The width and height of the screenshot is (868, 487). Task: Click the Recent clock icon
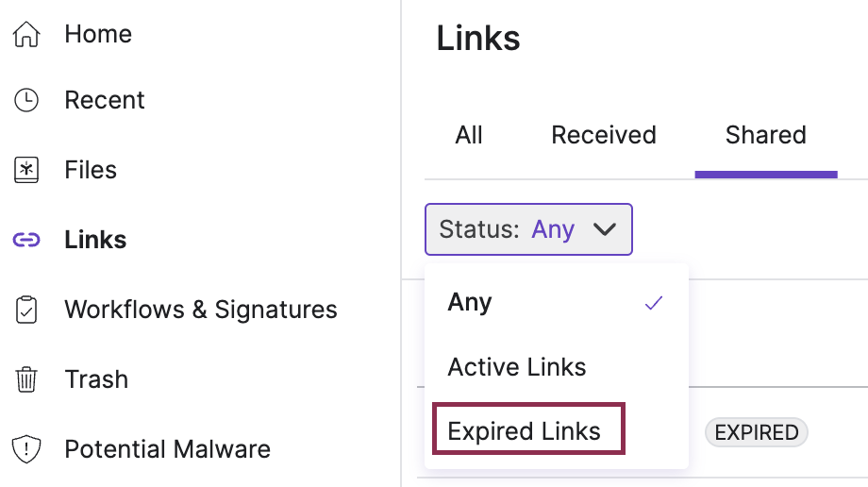click(26, 100)
